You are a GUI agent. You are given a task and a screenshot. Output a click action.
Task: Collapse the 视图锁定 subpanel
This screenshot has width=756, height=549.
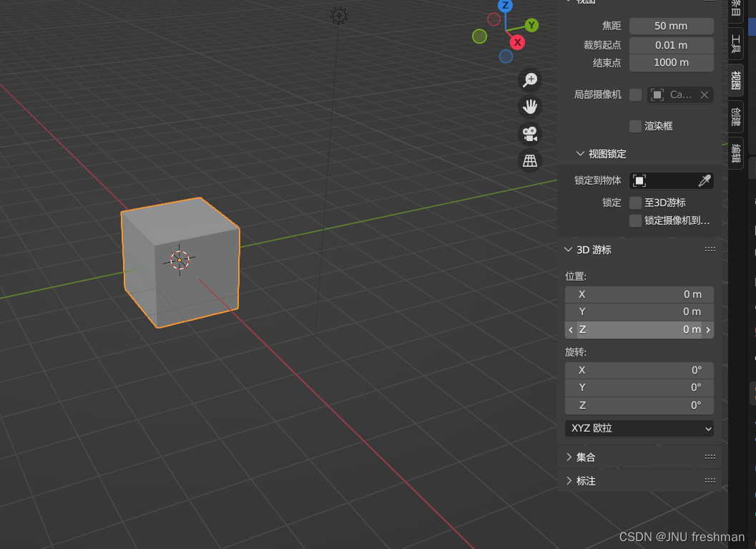580,153
